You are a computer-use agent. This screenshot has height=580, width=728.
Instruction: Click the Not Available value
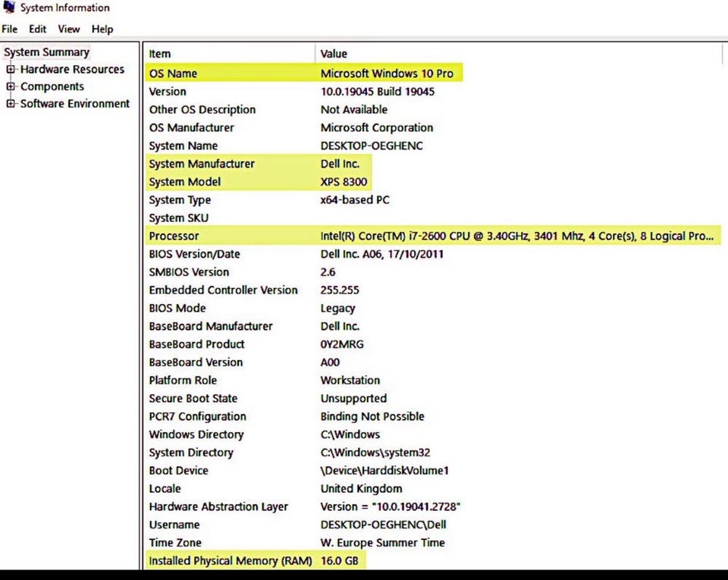[x=354, y=109]
